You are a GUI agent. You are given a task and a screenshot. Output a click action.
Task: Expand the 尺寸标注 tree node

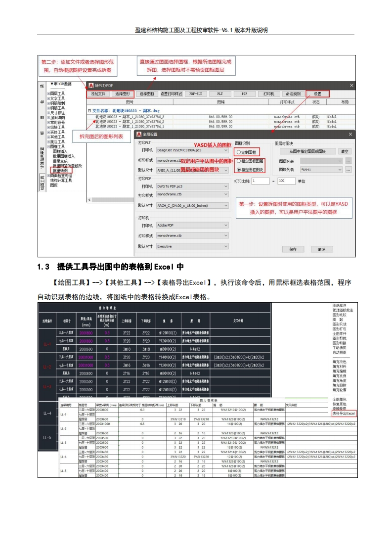48,113
